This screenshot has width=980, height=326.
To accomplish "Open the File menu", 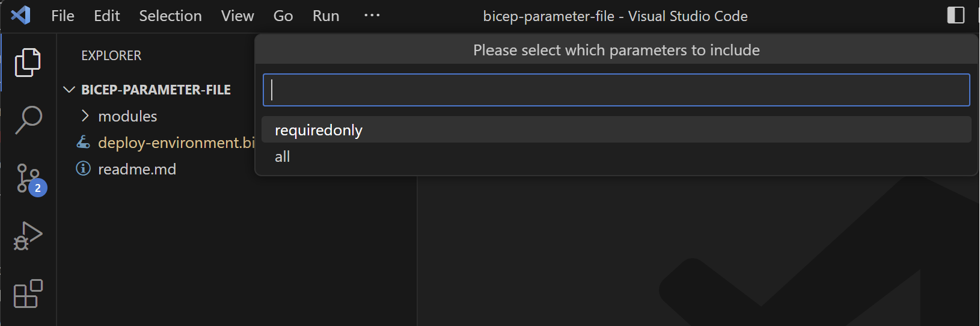I will [x=63, y=16].
